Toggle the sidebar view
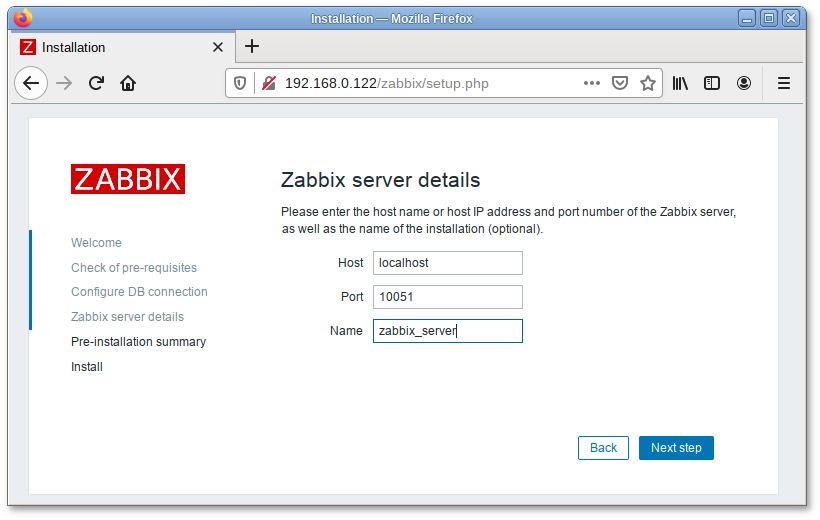Image resolution: width=820 pixels, height=520 pixels. [x=712, y=83]
